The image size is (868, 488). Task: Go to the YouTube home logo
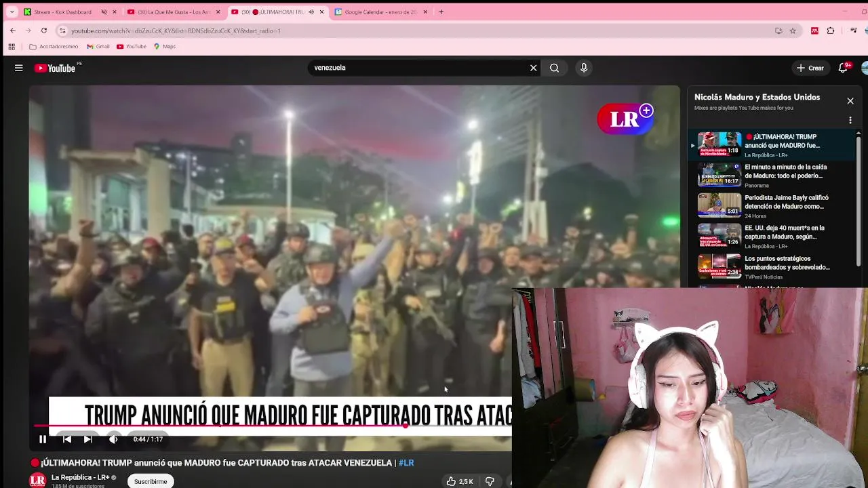point(55,68)
